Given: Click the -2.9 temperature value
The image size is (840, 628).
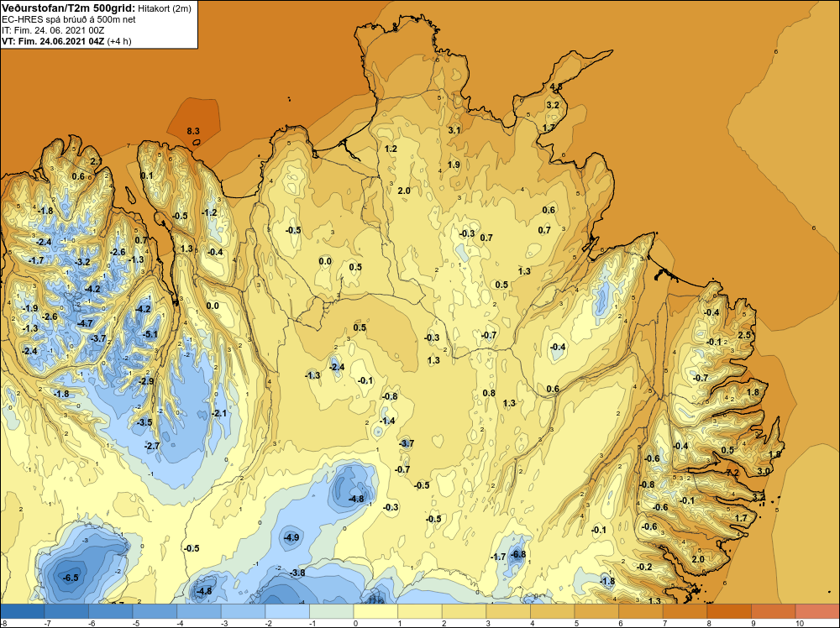Looking at the screenshot, I should (146, 381).
